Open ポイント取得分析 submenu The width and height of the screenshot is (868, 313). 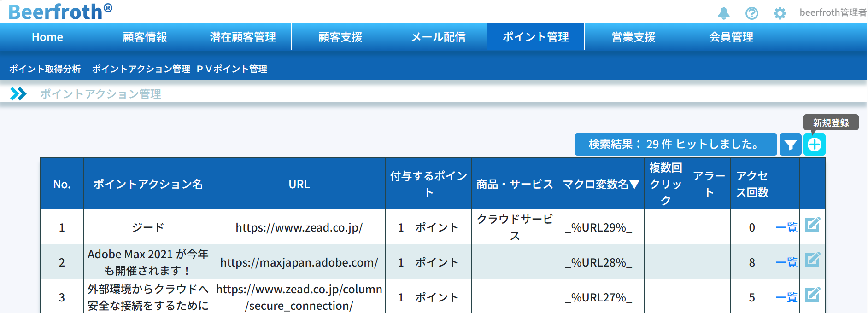pos(45,69)
